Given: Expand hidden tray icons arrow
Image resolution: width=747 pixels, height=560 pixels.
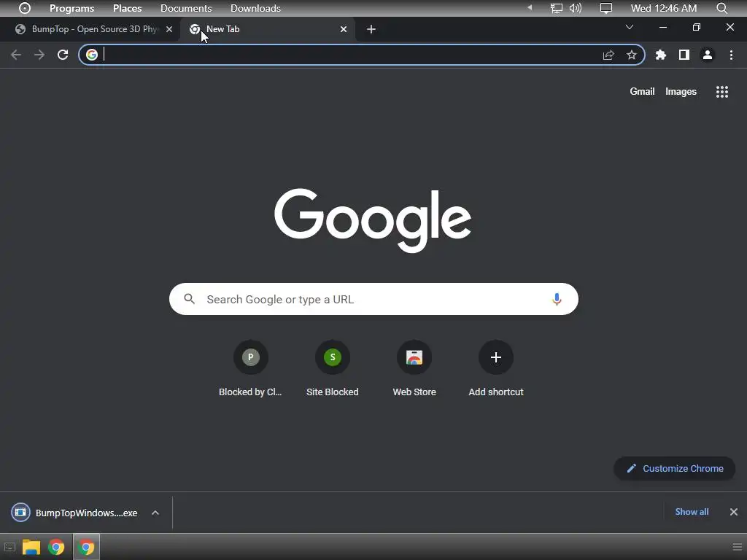Looking at the screenshot, I should click(530, 7).
